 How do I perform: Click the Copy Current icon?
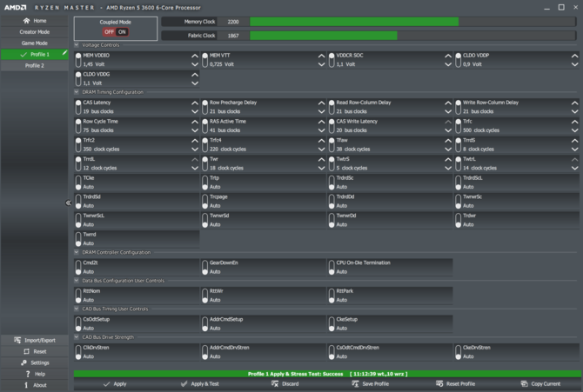(524, 384)
